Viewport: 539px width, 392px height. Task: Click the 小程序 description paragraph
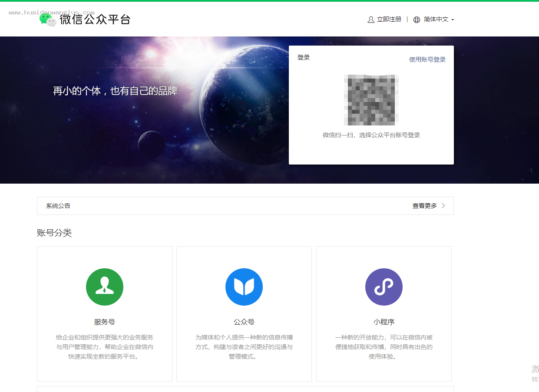pos(384,347)
